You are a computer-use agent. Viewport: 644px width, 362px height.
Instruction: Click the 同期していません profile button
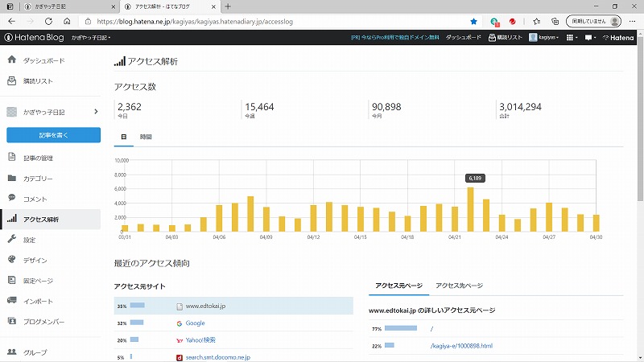tap(593, 22)
